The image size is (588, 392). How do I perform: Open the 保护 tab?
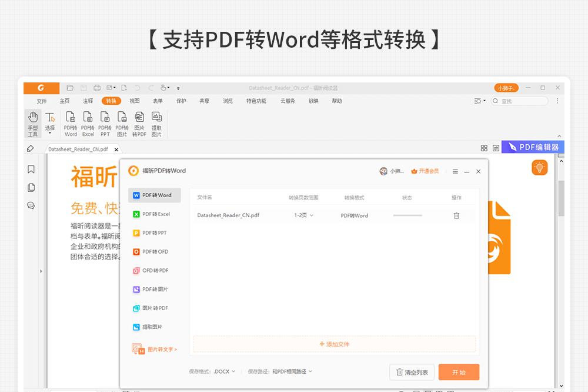[x=181, y=101]
